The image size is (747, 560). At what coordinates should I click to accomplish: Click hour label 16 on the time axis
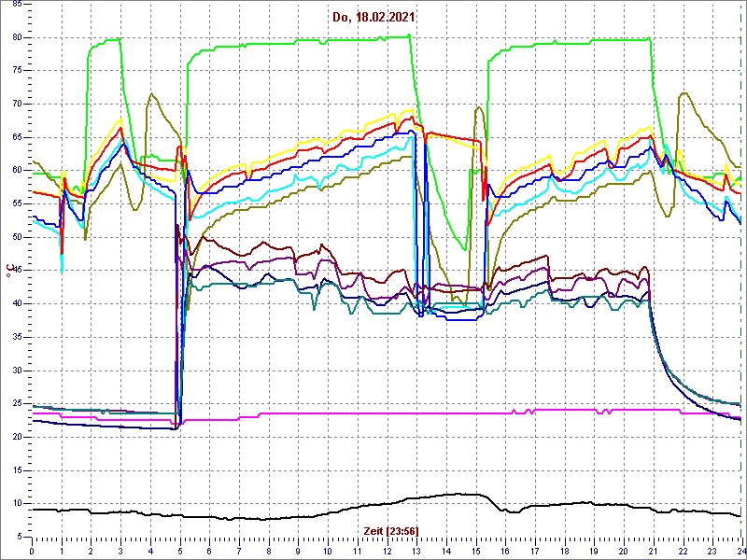coord(506,551)
